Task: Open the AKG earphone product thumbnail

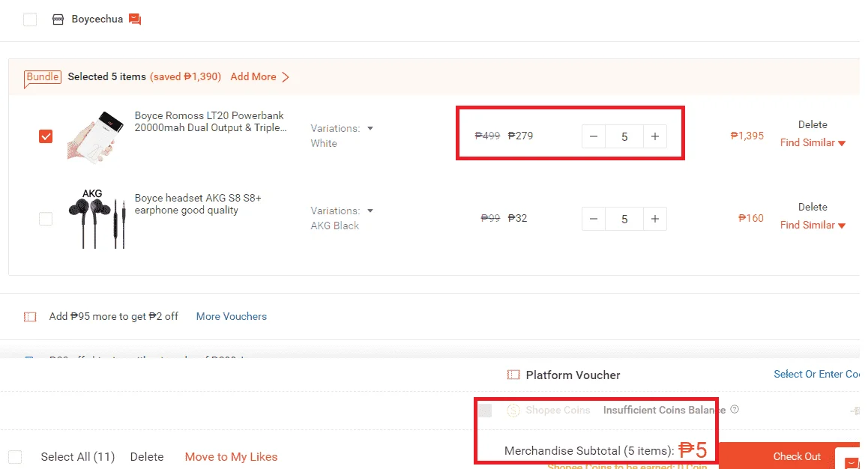Action: (x=97, y=219)
